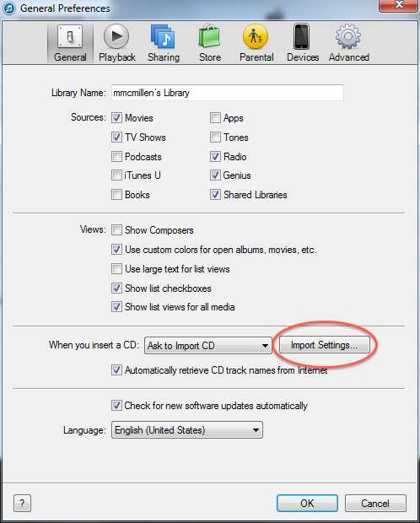
Task: Enable the Podcasts source checkbox
Action: coord(116,156)
